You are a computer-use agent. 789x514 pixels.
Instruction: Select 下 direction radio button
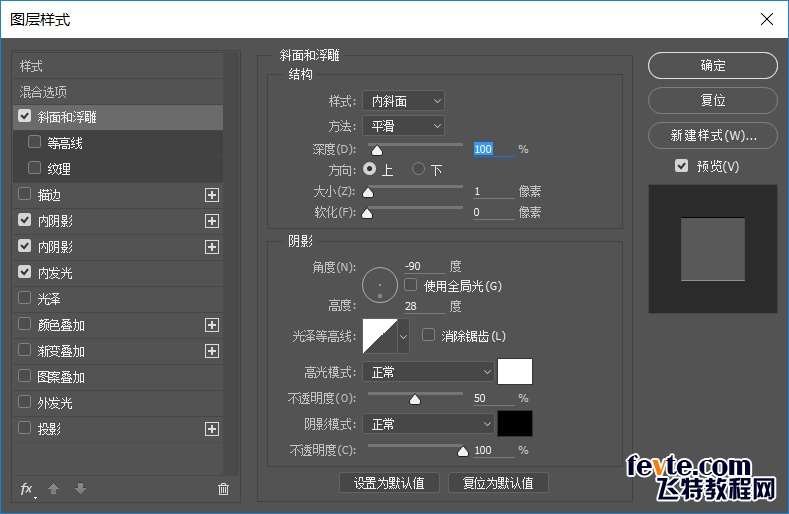[x=418, y=169]
